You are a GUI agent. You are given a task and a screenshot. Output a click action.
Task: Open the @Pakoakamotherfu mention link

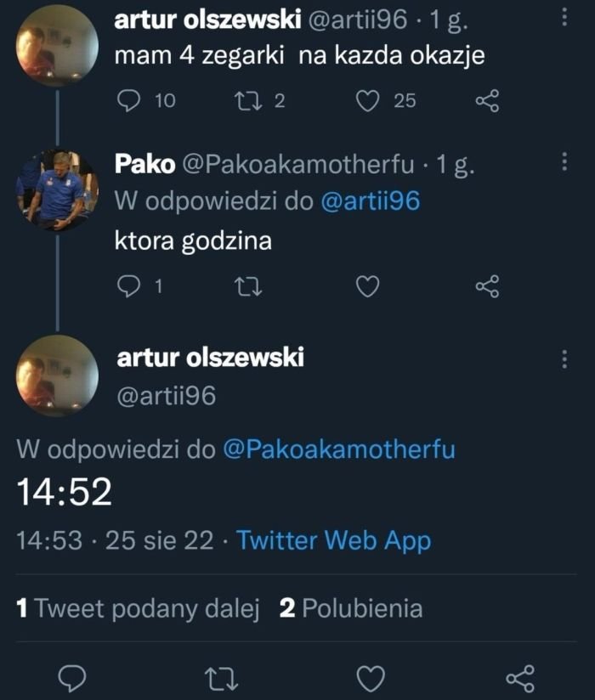tap(338, 450)
